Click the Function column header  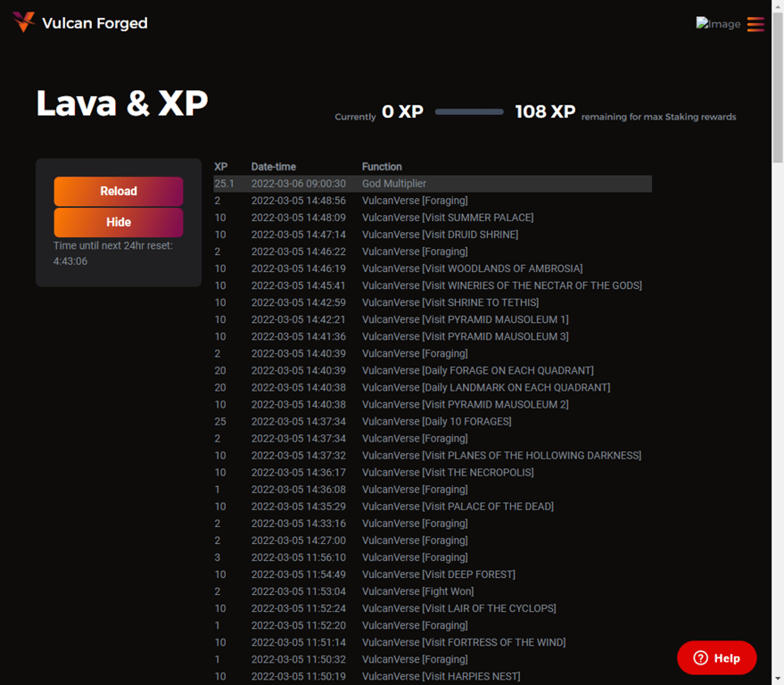point(382,167)
